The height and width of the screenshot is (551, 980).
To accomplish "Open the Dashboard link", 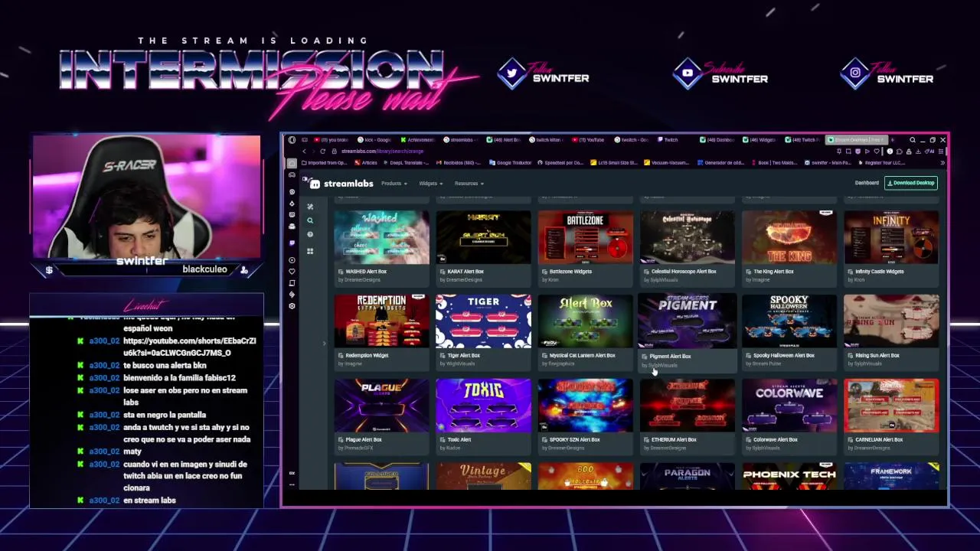I will point(867,183).
